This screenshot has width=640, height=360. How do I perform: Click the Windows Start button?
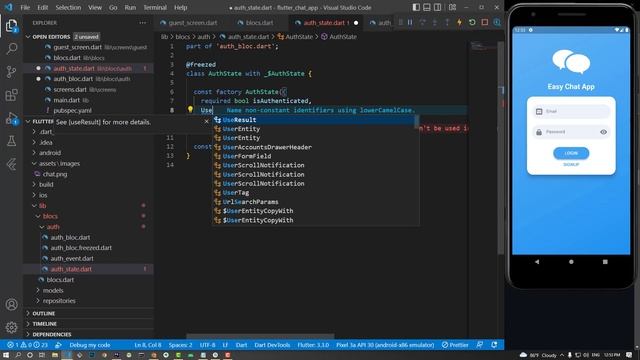click(x=6, y=355)
